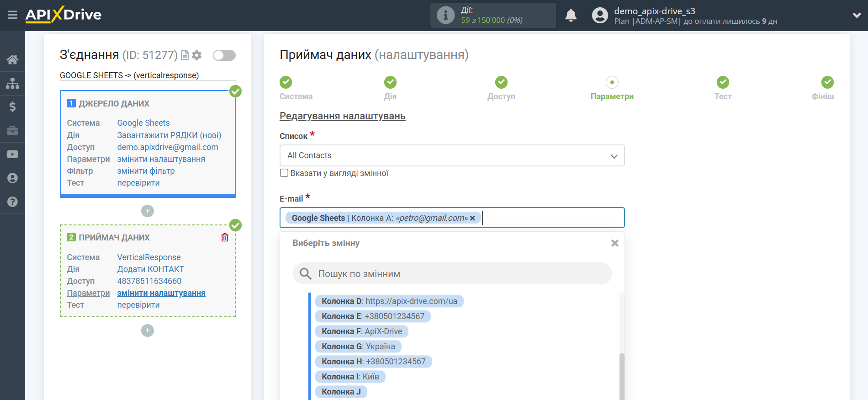Open the Список dropdown with All Contacts

(452, 155)
